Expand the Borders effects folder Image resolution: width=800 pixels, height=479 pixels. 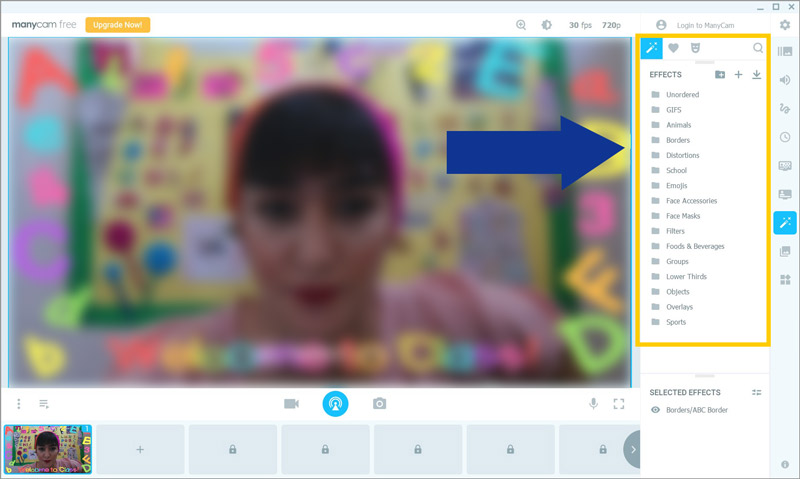(x=677, y=140)
